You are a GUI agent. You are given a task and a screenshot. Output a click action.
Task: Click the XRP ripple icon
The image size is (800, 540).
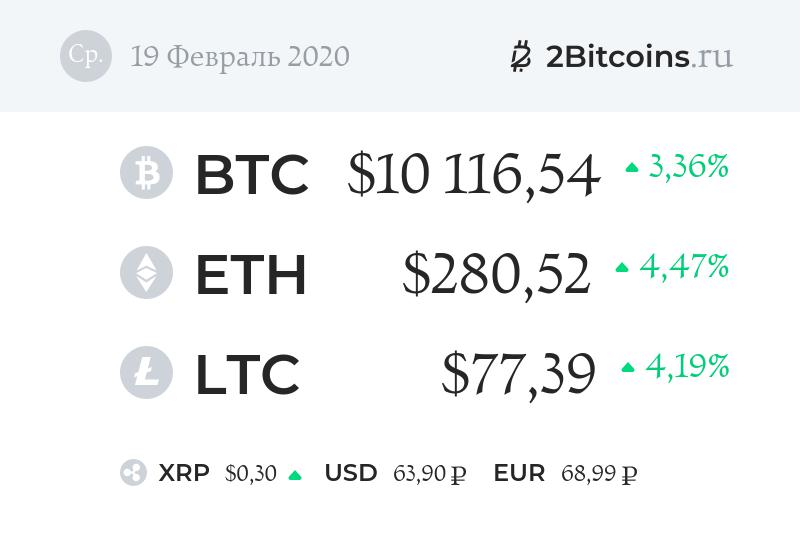133,473
